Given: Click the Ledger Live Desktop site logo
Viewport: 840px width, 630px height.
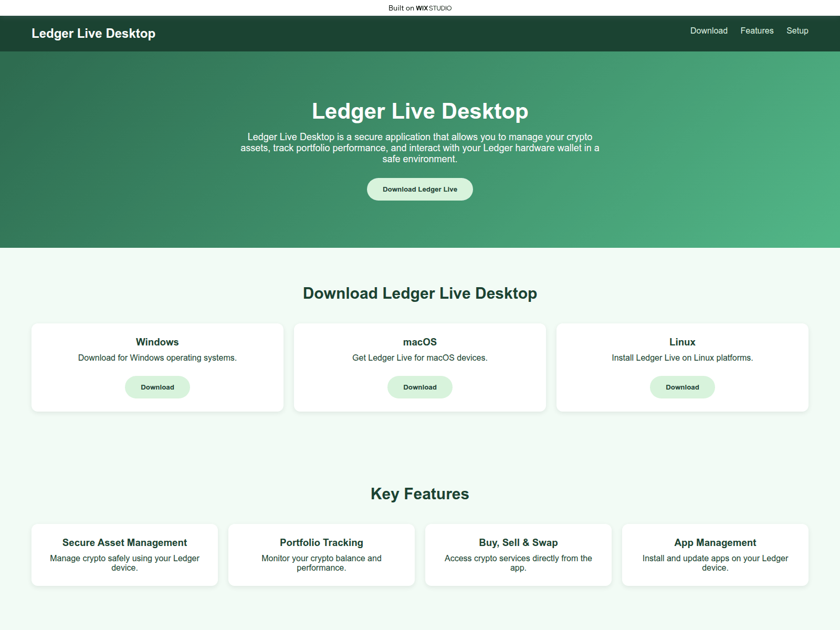Looking at the screenshot, I should pos(93,33).
